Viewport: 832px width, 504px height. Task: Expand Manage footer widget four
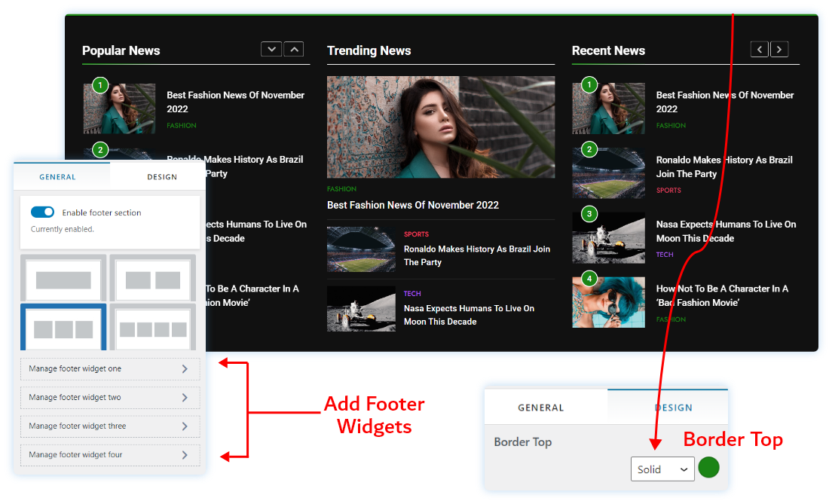point(110,455)
